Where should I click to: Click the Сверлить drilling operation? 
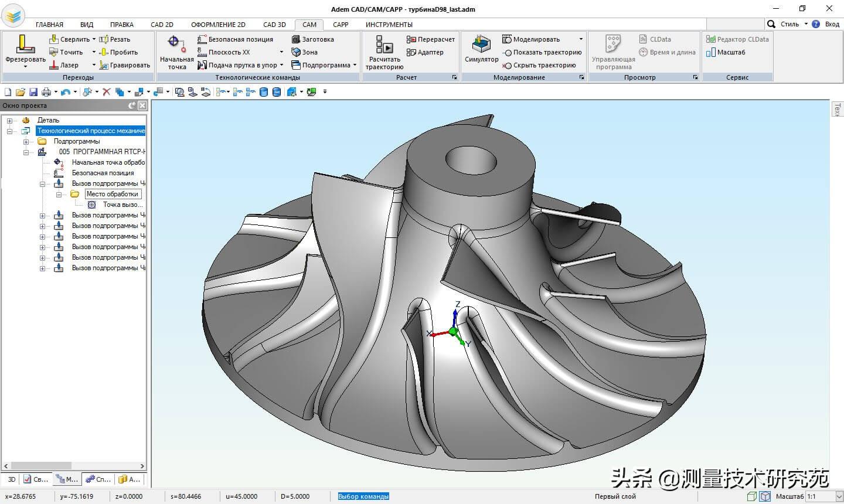click(x=70, y=39)
